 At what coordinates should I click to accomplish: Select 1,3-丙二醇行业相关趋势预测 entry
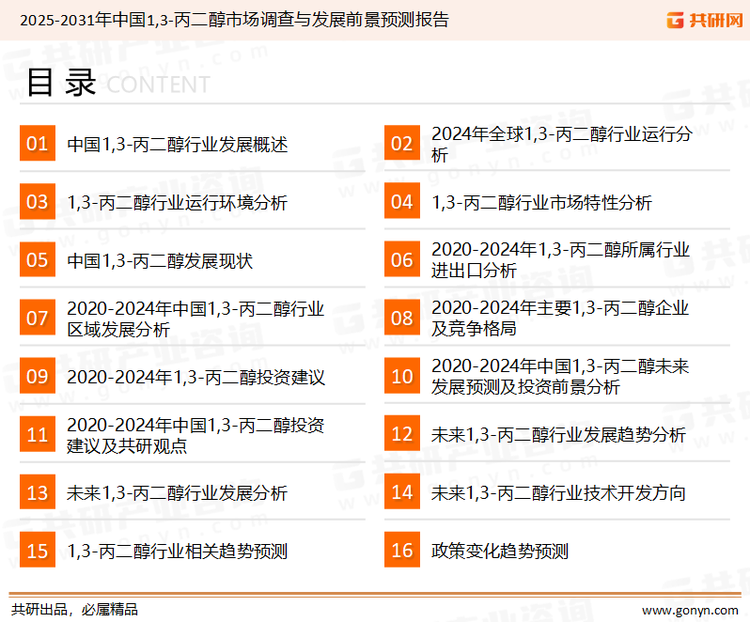[177, 551]
